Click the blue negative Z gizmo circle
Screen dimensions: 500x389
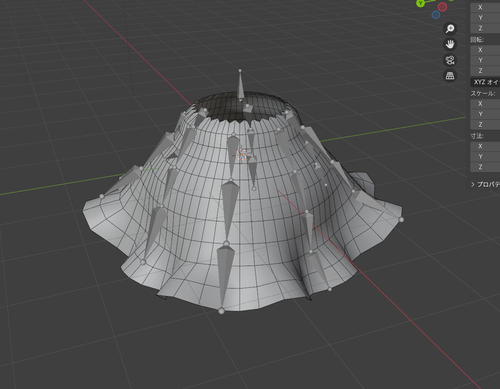[x=435, y=15]
